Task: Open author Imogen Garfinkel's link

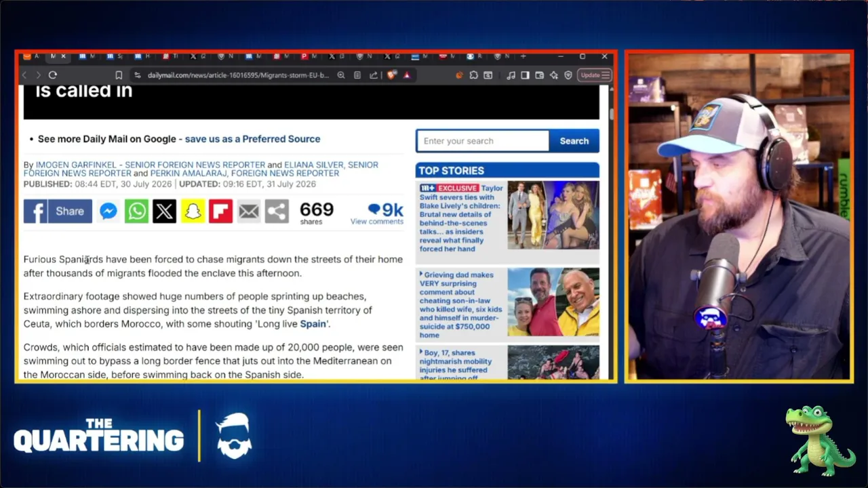Action: point(151,165)
